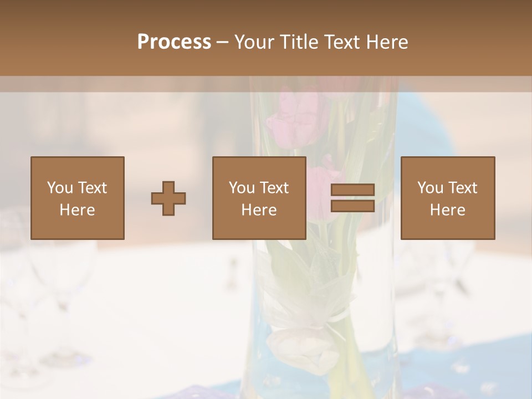Click the "Your Title Text Here" title text

pyautogui.click(x=321, y=42)
